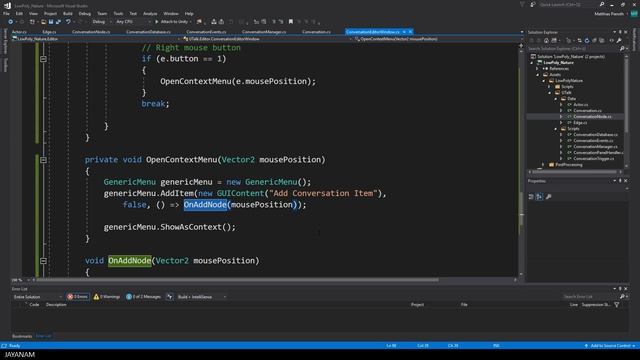Image resolution: width=640 pixels, height=360 pixels.
Task: Click the editor horizontal scrollbar thumb
Action: 238,280
